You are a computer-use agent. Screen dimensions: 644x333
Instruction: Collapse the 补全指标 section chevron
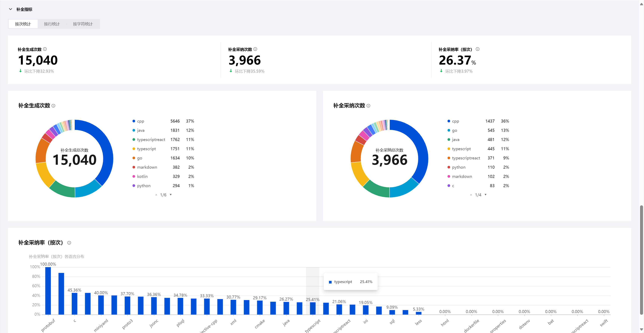pos(11,9)
